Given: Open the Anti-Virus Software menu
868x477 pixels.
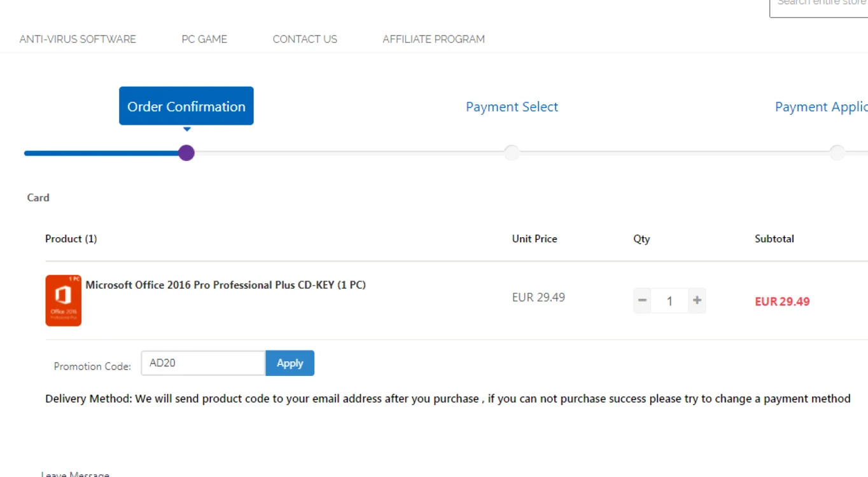Looking at the screenshot, I should 78,39.
